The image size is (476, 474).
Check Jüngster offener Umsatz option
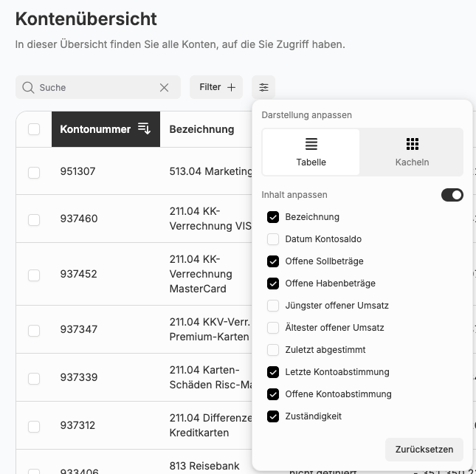(273, 306)
